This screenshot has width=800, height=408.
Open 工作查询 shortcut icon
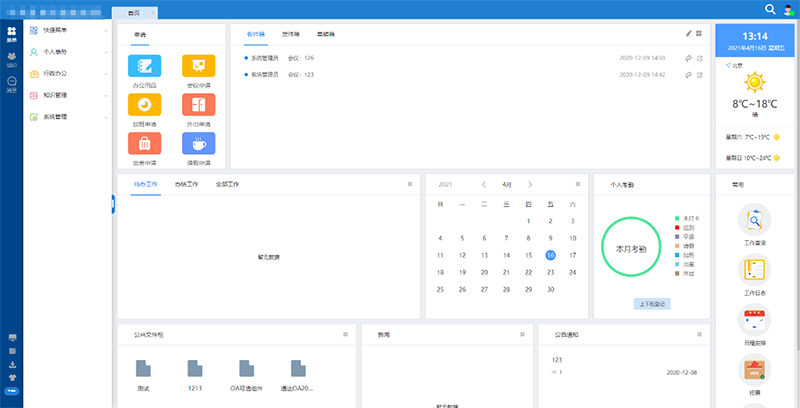755,219
